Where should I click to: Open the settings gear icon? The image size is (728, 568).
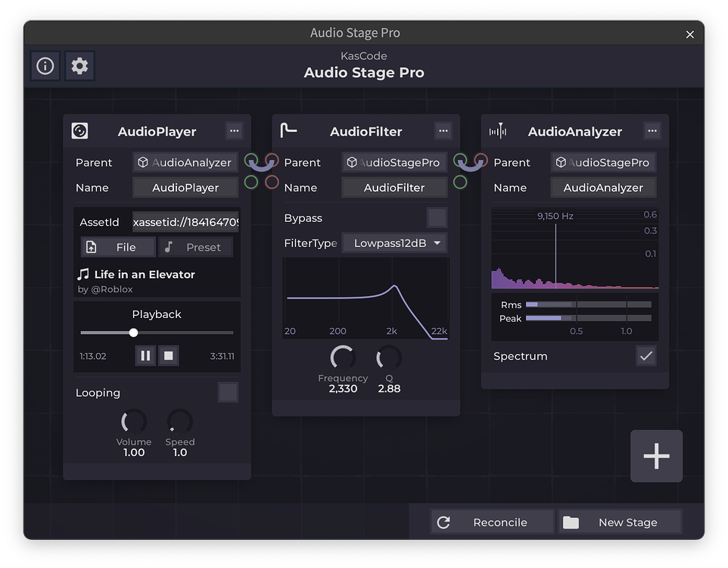point(79,66)
